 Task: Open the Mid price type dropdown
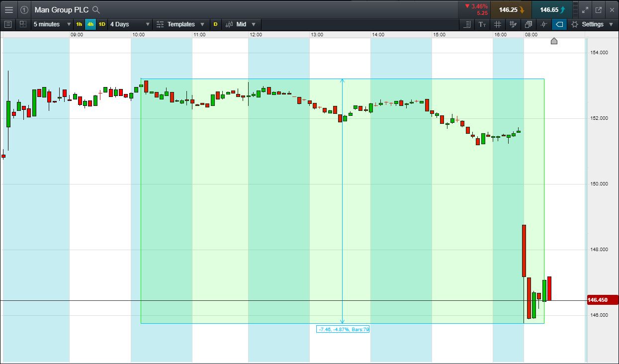(241, 24)
